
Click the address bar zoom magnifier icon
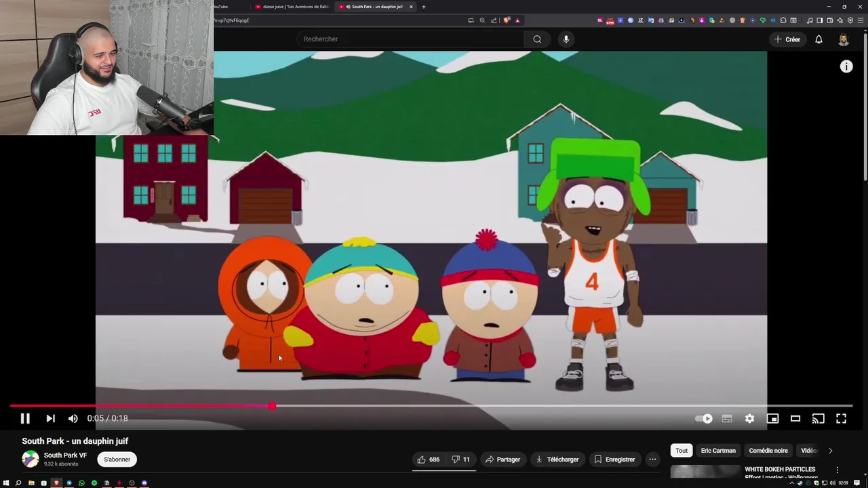tap(482, 20)
